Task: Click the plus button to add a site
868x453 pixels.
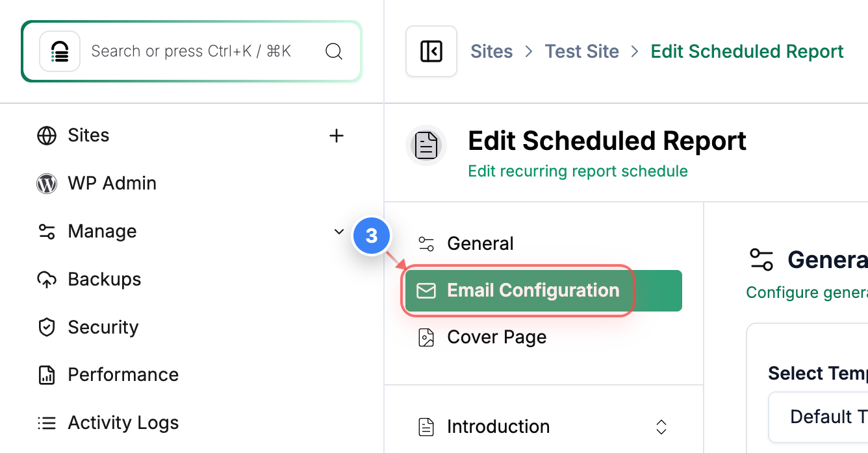Action: pyautogui.click(x=337, y=136)
